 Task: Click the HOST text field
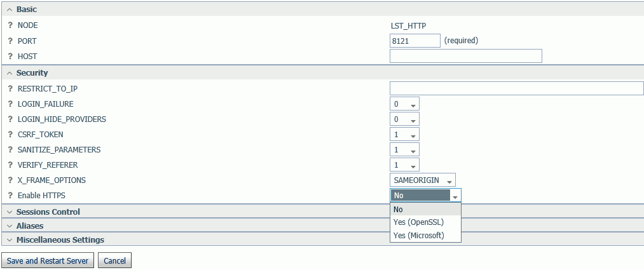click(466, 56)
